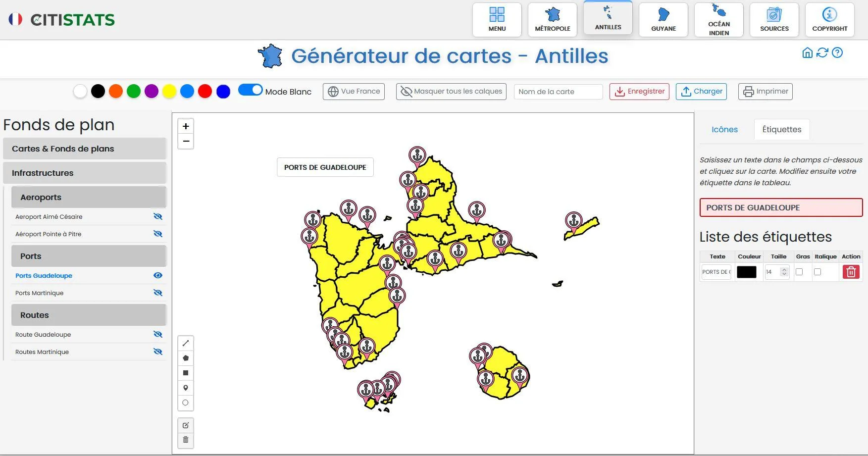Viewport: 868px width, 456px height.
Task: Collapse the Ports group
Action: (x=89, y=256)
